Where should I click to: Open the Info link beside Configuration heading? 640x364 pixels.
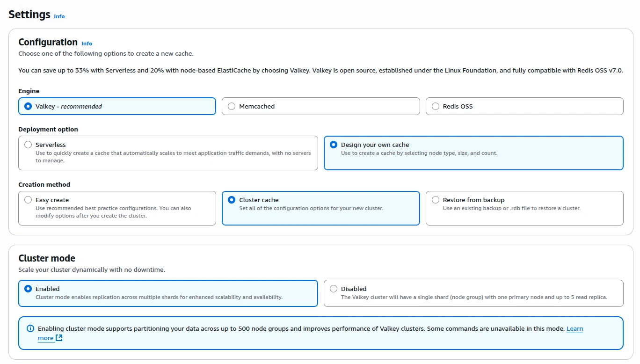click(x=87, y=44)
